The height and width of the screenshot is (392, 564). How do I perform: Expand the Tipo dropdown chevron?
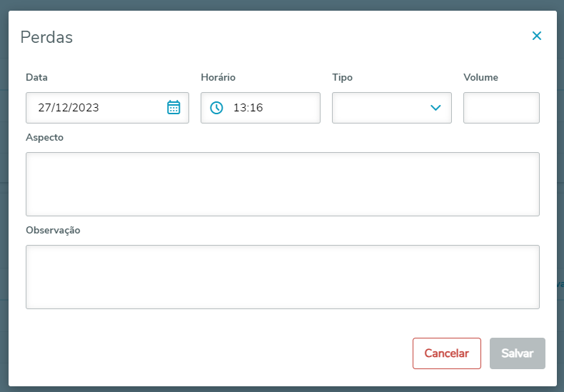pos(435,108)
